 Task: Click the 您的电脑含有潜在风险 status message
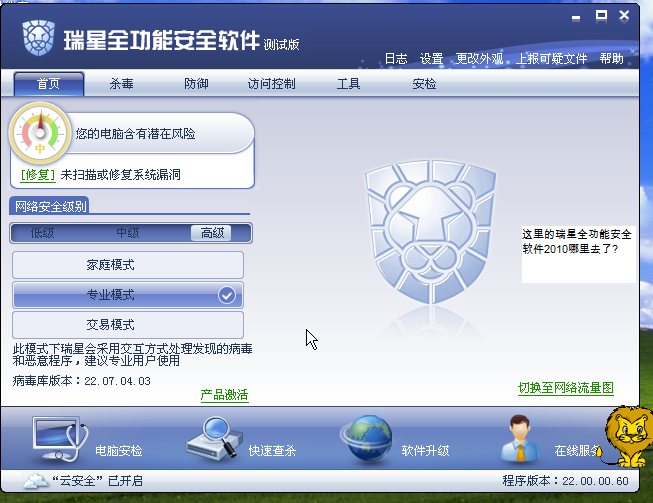click(x=135, y=134)
